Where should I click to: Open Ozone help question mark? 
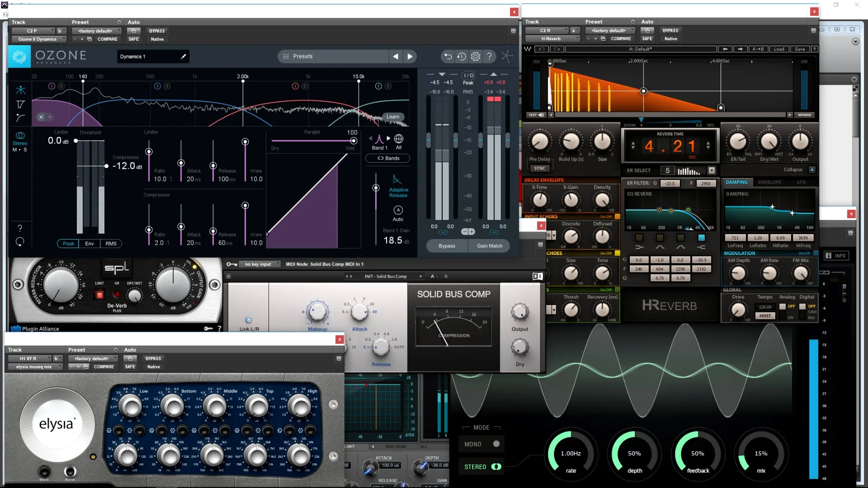click(x=489, y=57)
